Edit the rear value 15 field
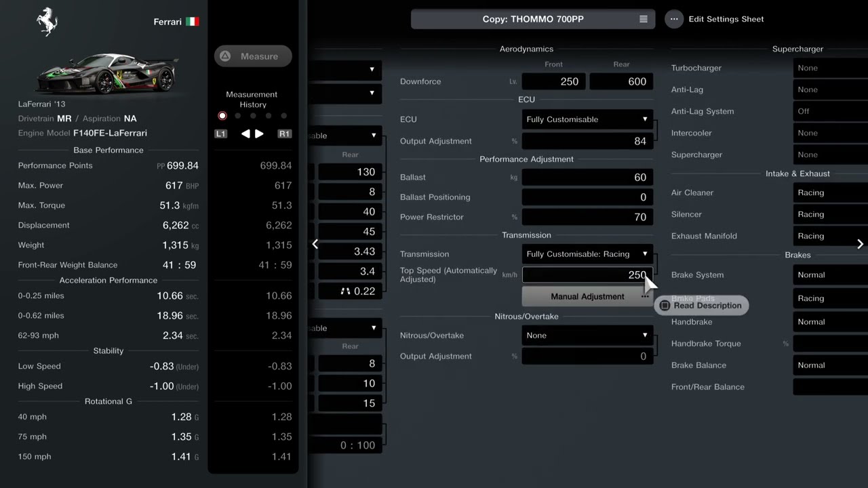The width and height of the screenshot is (868, 488). click(350, 403)
